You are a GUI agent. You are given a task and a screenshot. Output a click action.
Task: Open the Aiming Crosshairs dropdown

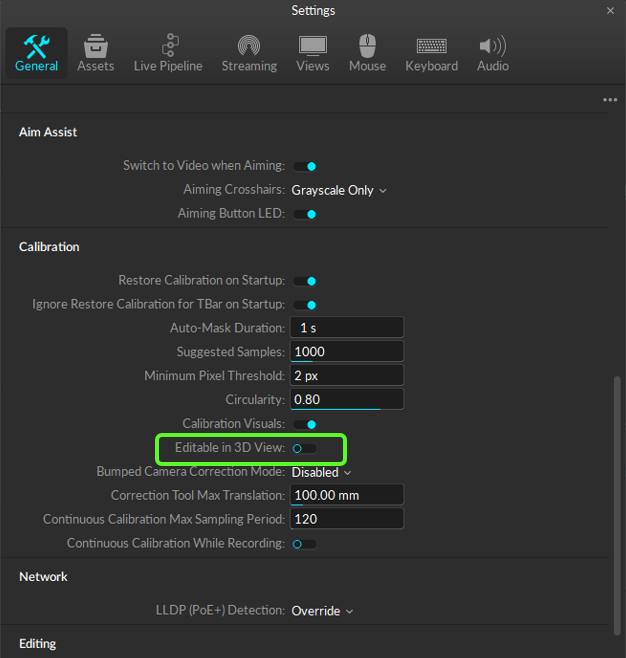(339, 191)
